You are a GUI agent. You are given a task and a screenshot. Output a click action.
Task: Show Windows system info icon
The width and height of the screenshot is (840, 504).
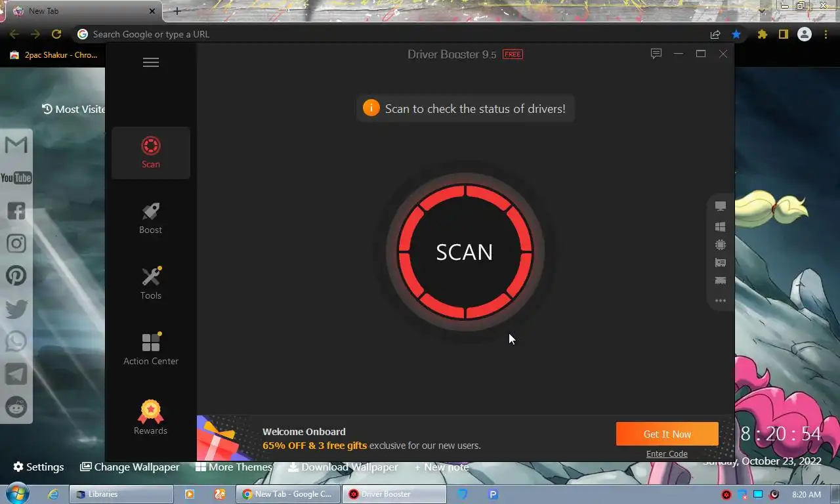click(x=721, y=226)
